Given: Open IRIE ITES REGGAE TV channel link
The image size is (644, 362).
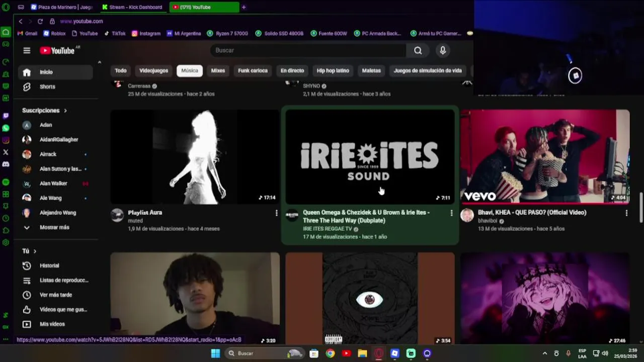Looking at the screenshot, I should pos(328,229).
